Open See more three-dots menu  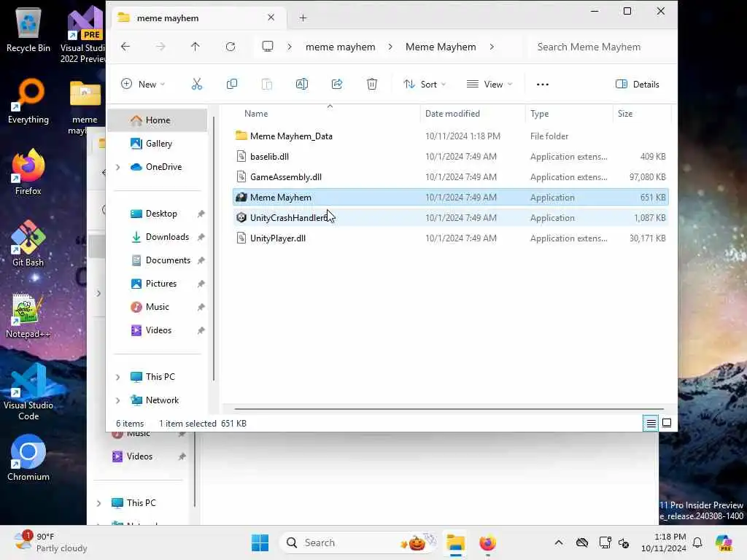tap(543, 85)
